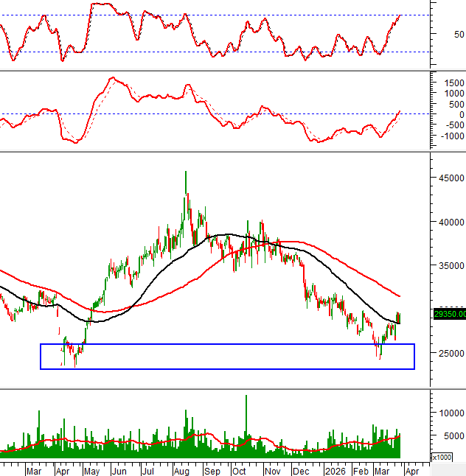Select the Feb label on the time axis
Viewport: 466px width, 476px height.
(361, 469)
